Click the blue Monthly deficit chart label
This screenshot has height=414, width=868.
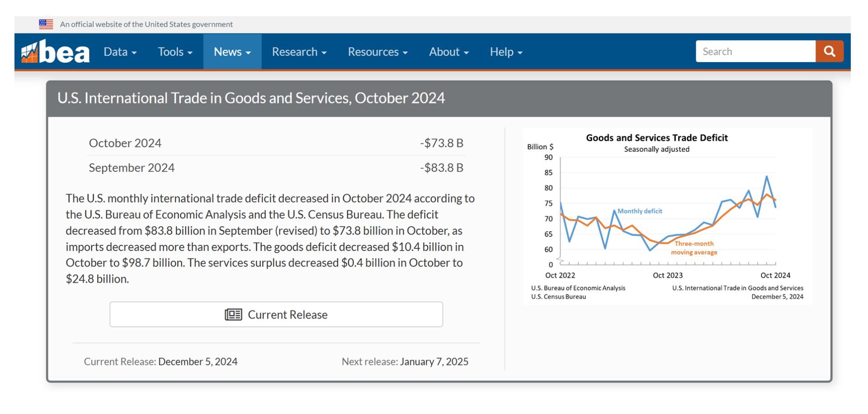tap(639, 211)
